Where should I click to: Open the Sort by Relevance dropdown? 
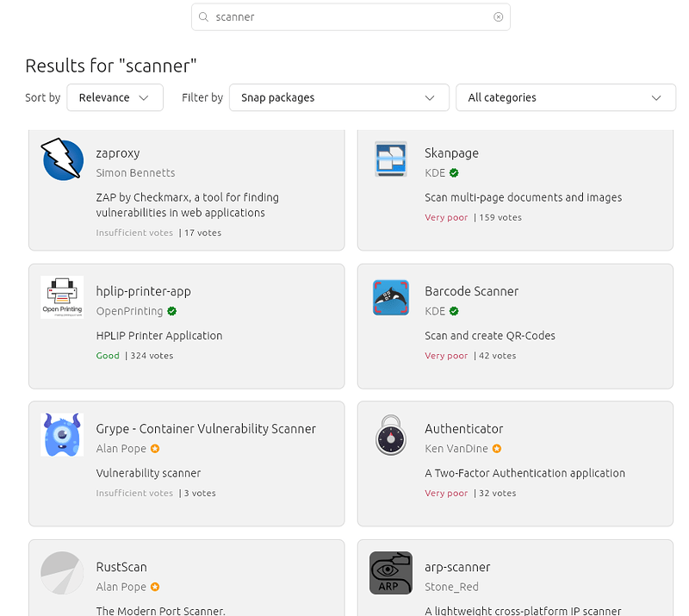(115, 97)
